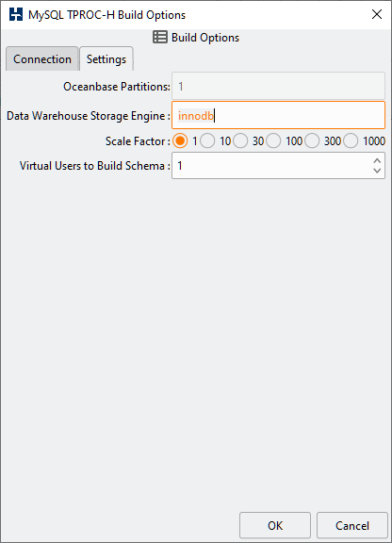Select scale factor 1 radio button

point(180,141)
